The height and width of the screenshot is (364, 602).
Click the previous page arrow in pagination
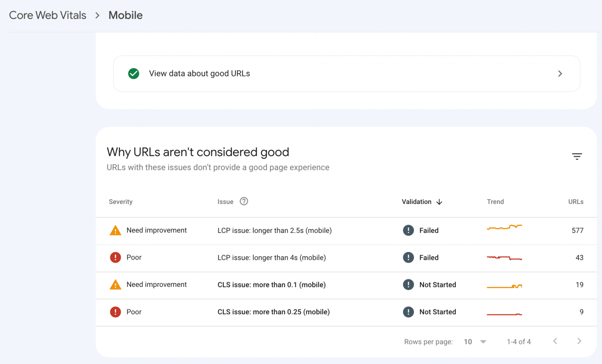(555, 341)
